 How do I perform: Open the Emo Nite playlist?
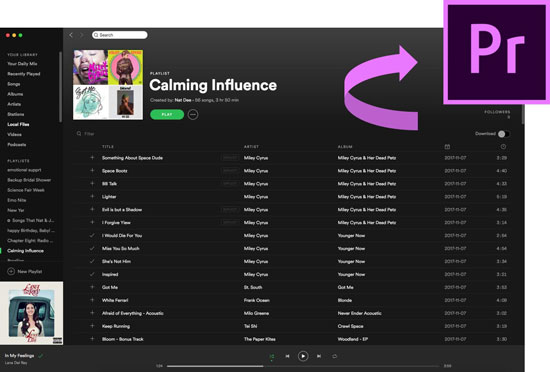pyautogui.click(x=17, y=200)
